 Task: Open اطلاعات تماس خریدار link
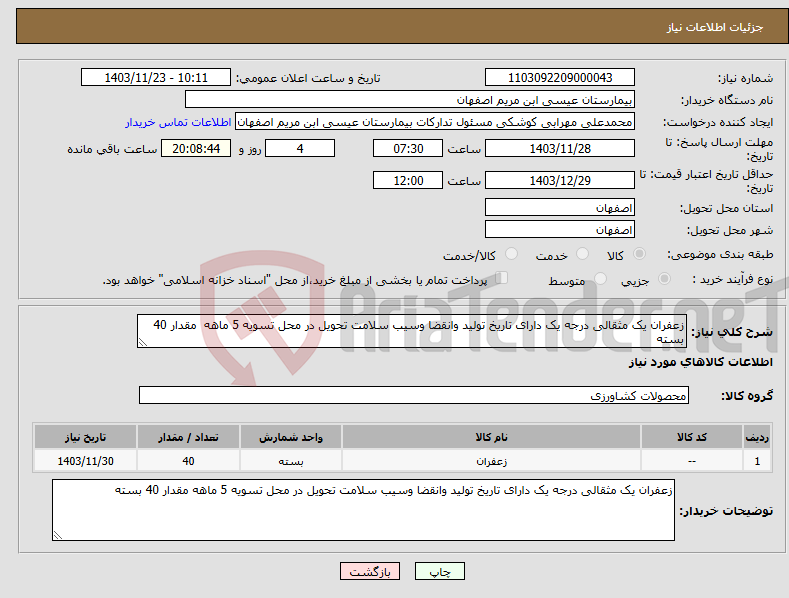(x=178, y=122)
